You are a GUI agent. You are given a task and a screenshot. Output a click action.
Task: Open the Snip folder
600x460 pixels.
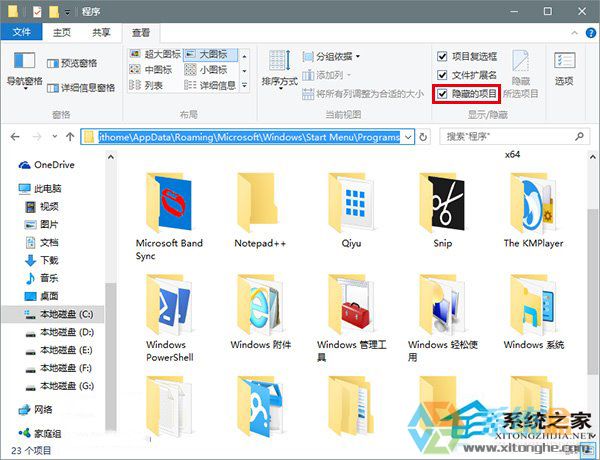point(442,210)
